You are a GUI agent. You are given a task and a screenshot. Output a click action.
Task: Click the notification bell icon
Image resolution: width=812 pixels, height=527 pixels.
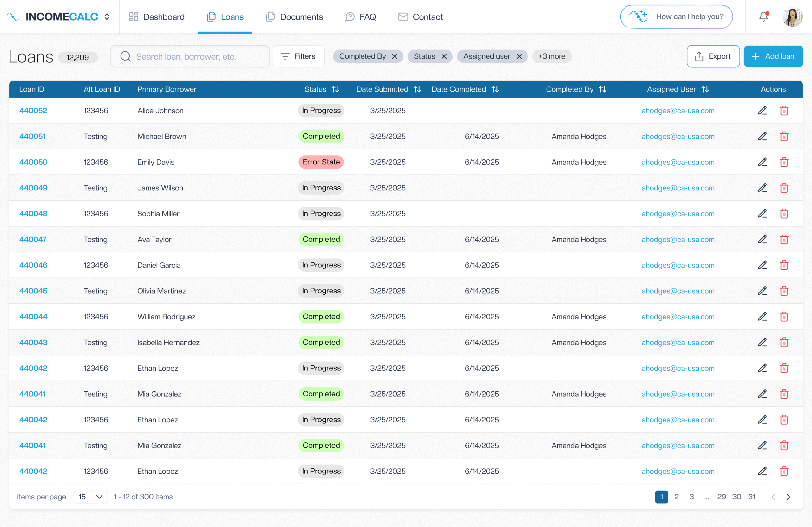[x=763, y=16]
